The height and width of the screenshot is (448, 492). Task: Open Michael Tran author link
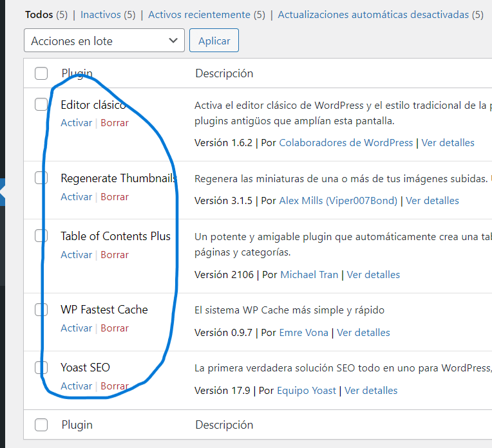[x=309, y=275]
